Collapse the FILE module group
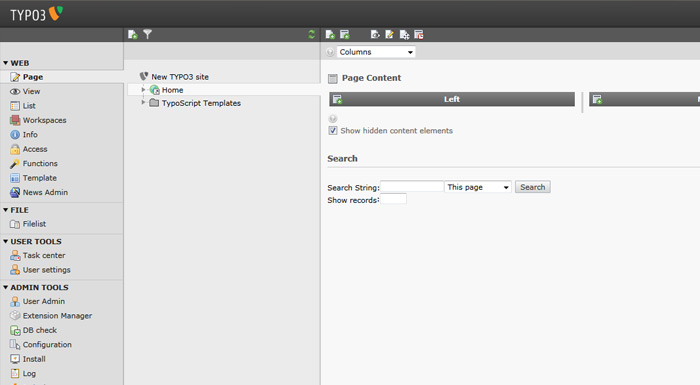700x385 pixels. [x=6, y=210]
